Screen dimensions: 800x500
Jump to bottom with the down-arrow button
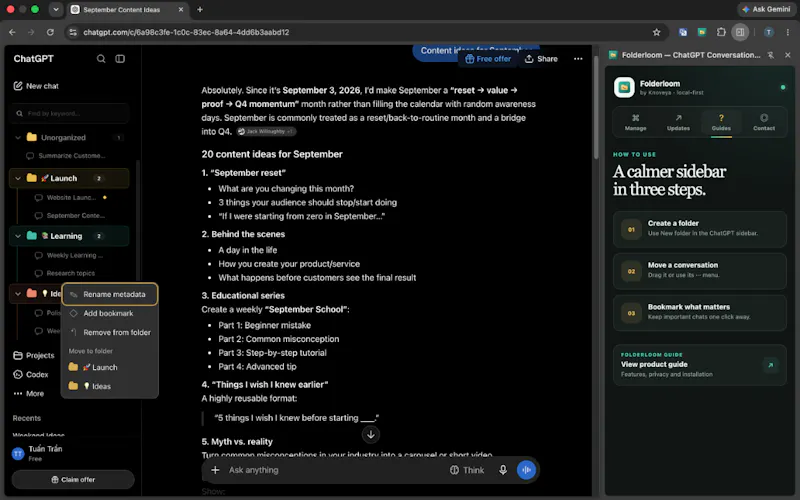pos(371,435)
